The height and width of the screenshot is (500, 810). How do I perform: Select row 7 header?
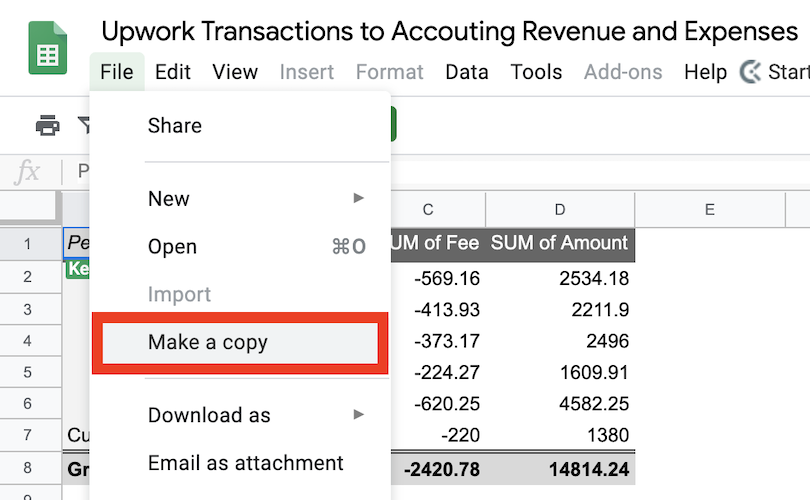pos(27,435)
